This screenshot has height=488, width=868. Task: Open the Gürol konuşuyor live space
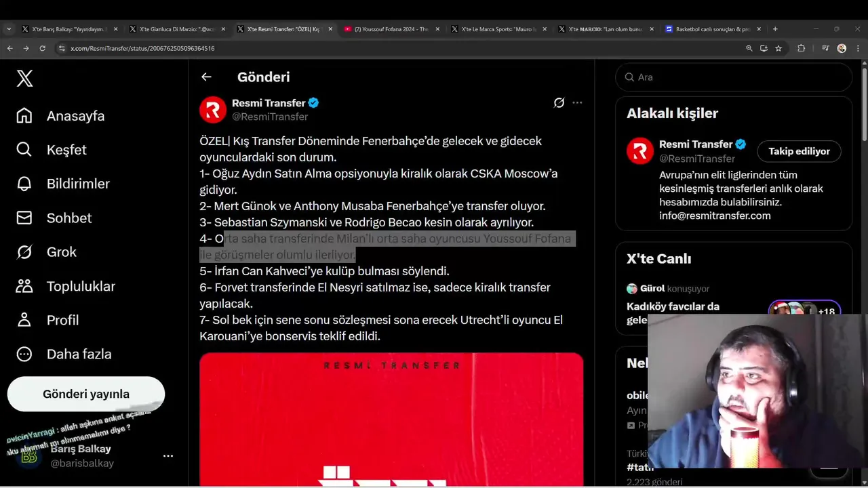(673, 304)
